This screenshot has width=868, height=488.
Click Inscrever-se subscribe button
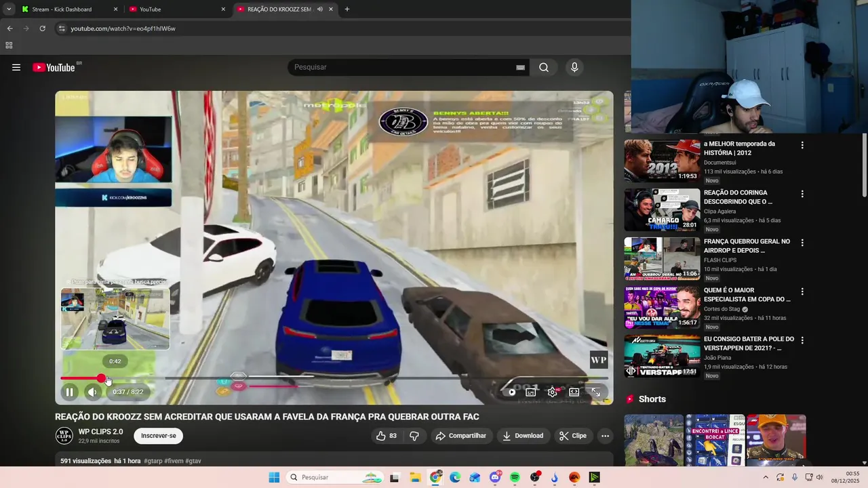click(x=159, y=436)
